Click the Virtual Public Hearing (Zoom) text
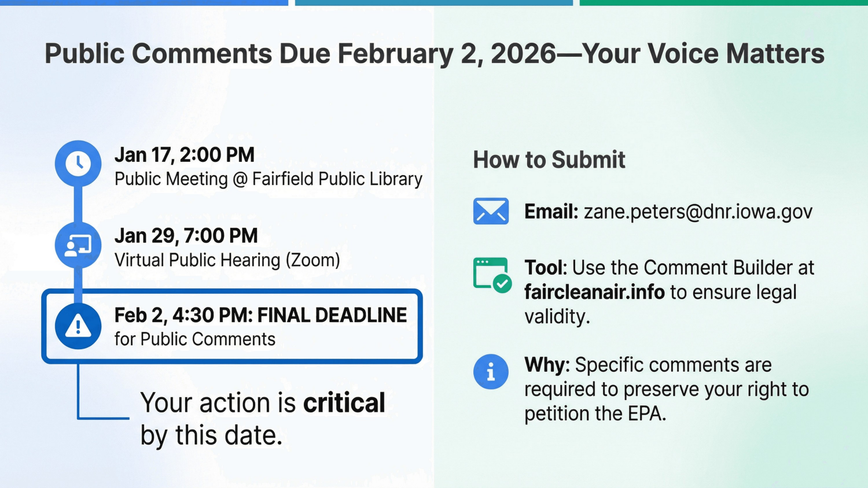The height and width of the screenshot is (488, 868). tap(227, 260)
